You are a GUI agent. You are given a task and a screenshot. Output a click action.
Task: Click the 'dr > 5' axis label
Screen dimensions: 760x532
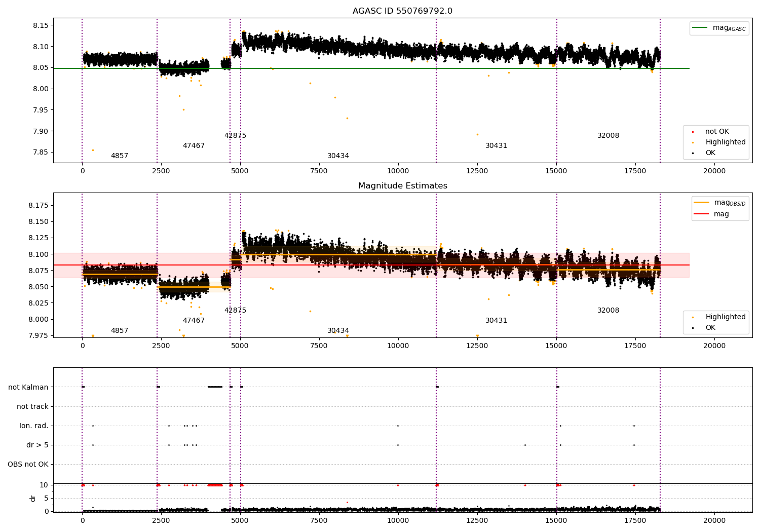point(37,445)
